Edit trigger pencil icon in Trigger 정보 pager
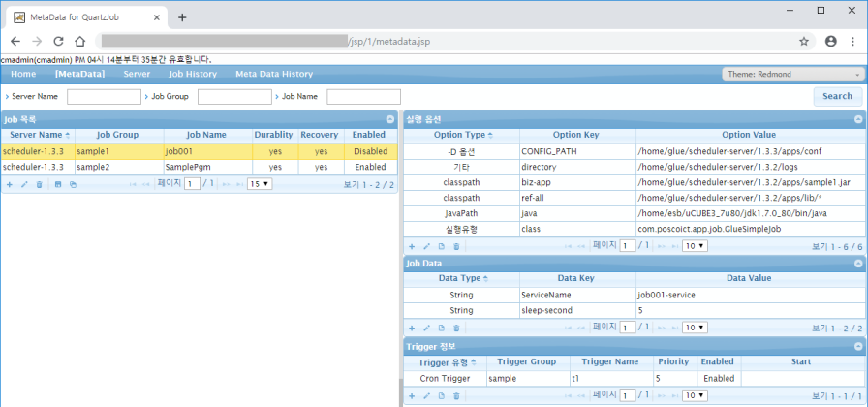Viewport: 868px width, 407px height. (x=426, y=396)
